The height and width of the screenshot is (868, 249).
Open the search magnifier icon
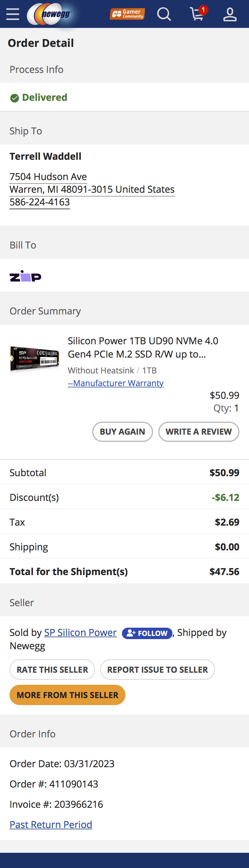tap(164, 14)
